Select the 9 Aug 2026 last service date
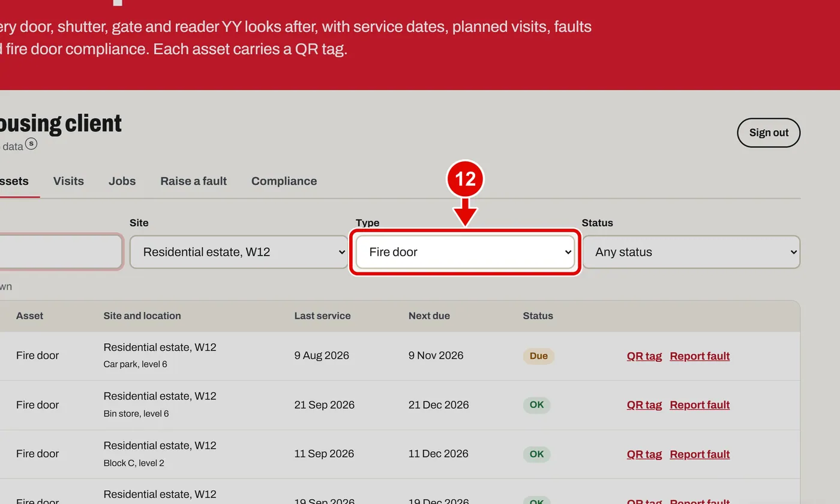The height and width of the screenshot is (504, 840). coord(322,355)
